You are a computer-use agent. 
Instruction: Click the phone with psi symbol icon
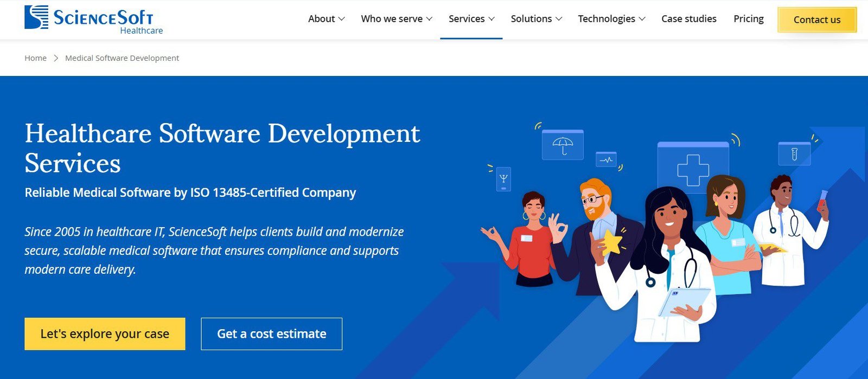pos(503,178)
